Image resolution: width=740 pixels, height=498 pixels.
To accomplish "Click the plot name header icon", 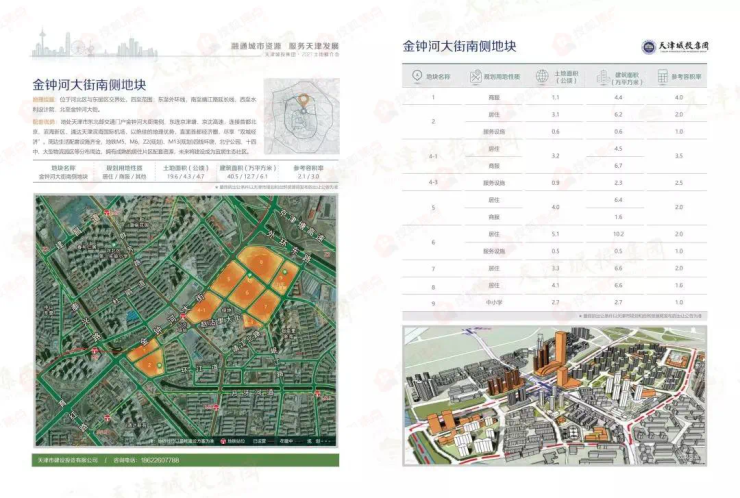I will pos(417,76).
